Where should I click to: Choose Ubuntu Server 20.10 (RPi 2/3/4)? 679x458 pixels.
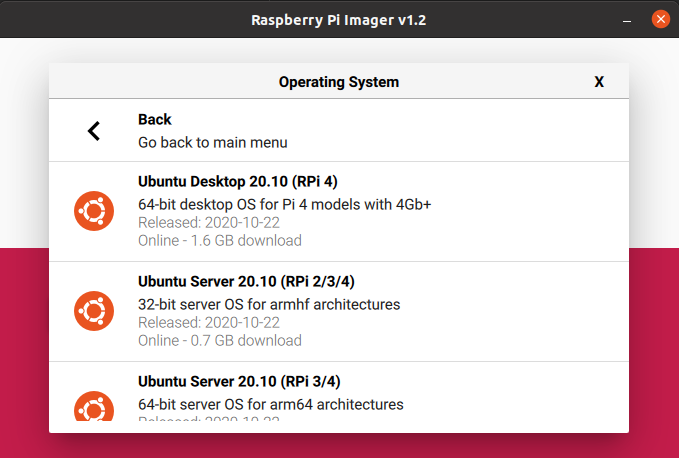point(339,312)
